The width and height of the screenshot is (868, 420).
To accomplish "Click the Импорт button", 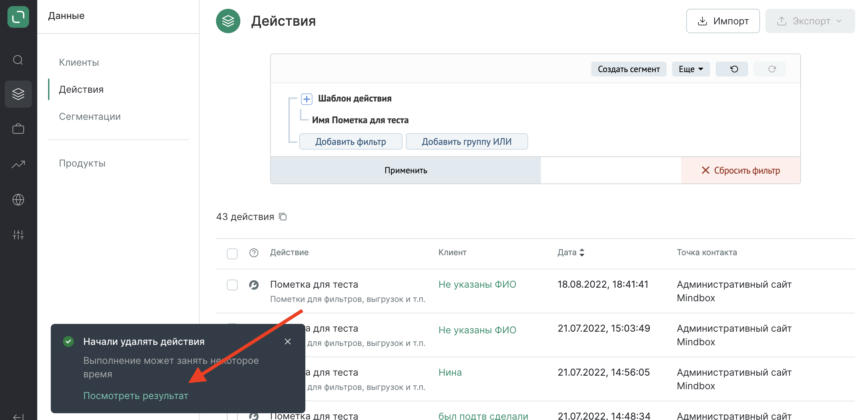I will pos(723,21).
